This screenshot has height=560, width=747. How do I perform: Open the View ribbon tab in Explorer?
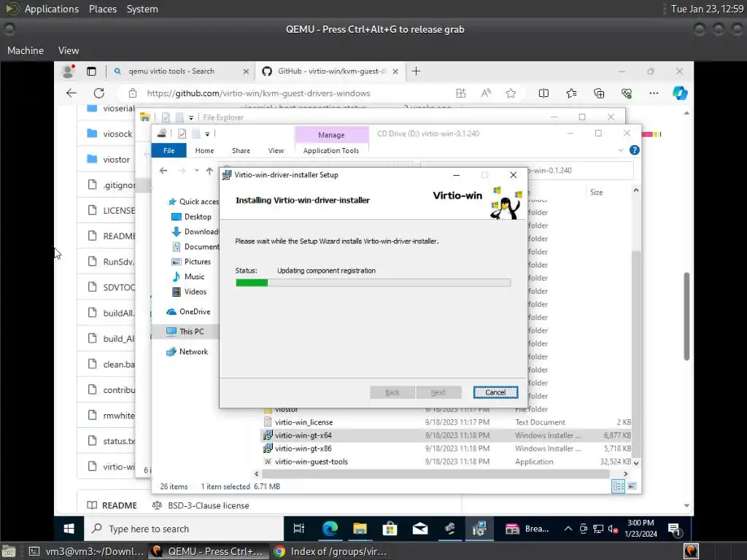click(x=276, y=150)
